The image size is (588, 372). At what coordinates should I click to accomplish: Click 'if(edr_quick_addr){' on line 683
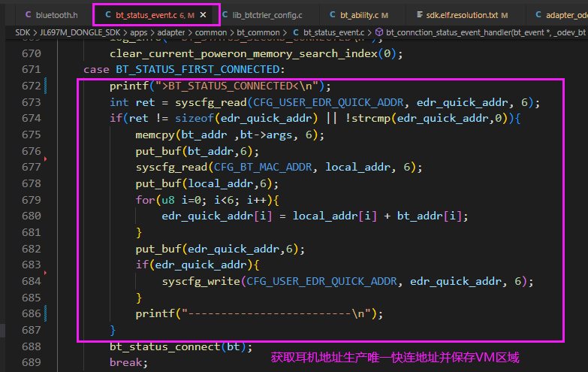coord(198,265)
